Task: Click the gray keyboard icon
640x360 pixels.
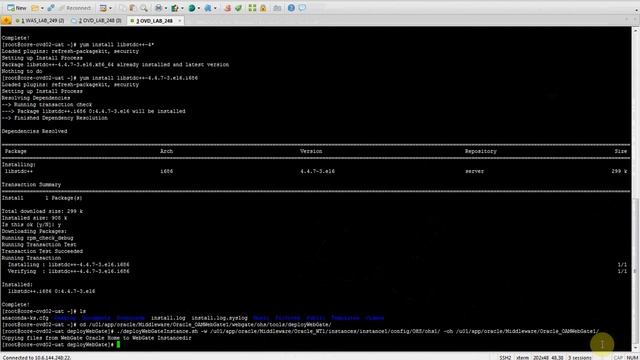Action: tap(277, 8)
